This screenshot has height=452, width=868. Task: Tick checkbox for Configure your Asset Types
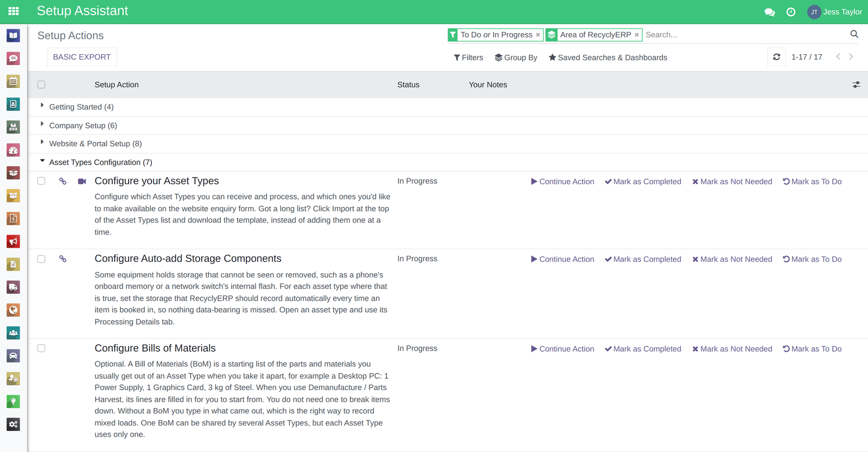[41, 181]
